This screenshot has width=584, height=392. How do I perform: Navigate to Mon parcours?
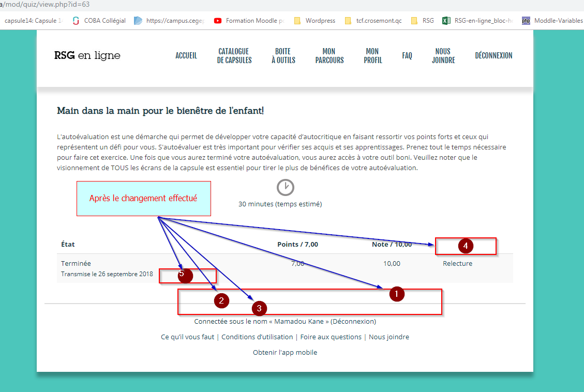(329, 56)
